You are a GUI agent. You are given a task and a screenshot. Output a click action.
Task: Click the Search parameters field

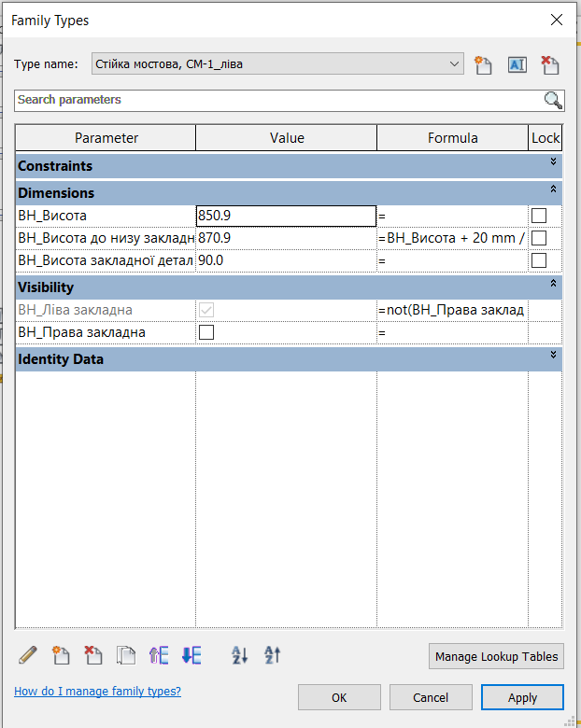click(278, 100)
